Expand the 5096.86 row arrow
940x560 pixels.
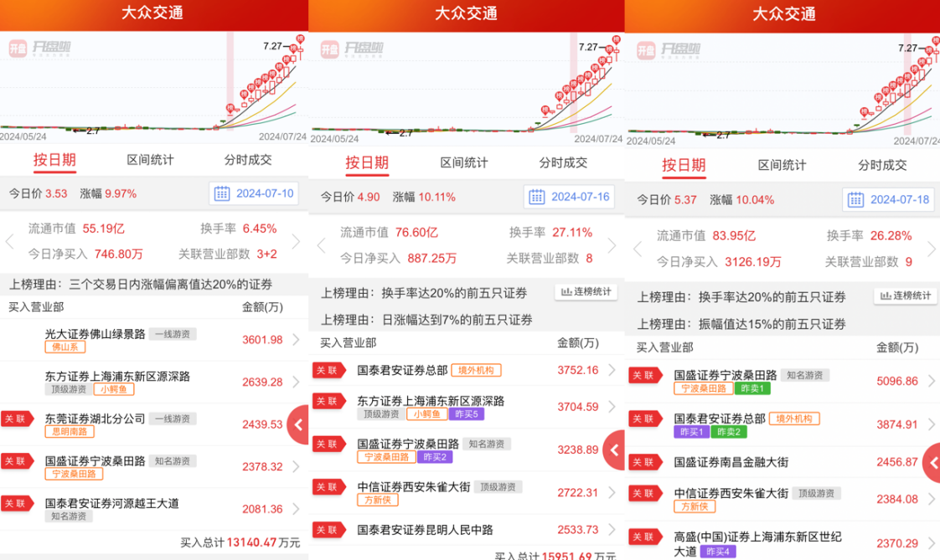click(931, 381)
